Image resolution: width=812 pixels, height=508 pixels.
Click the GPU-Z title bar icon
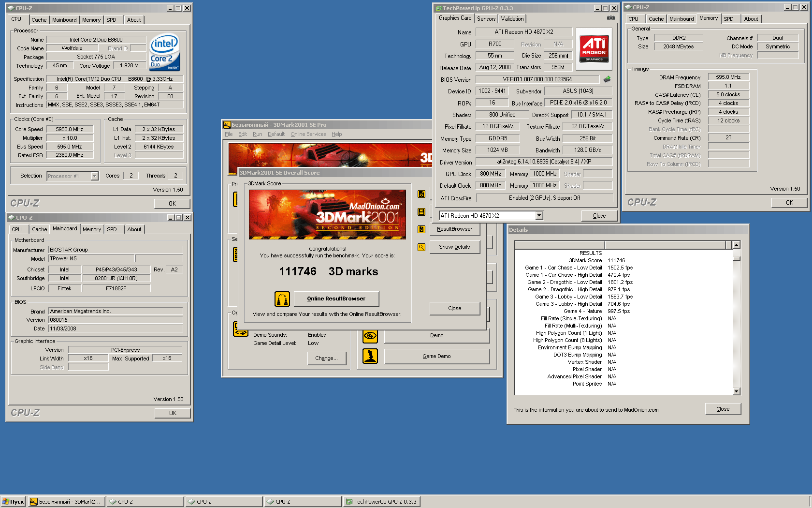pos(438,8)
